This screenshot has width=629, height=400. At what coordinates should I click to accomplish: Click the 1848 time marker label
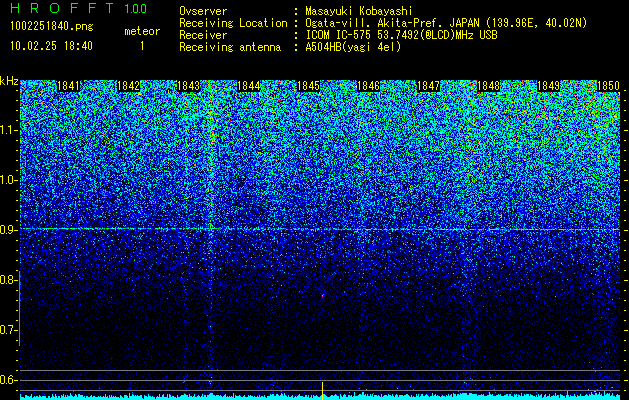[488, 86]
